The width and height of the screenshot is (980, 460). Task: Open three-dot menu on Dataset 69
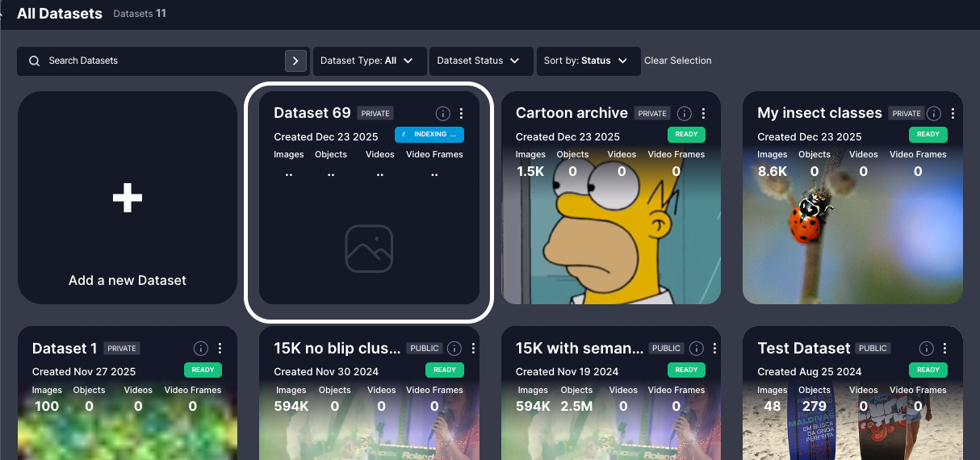pos(462,114)
